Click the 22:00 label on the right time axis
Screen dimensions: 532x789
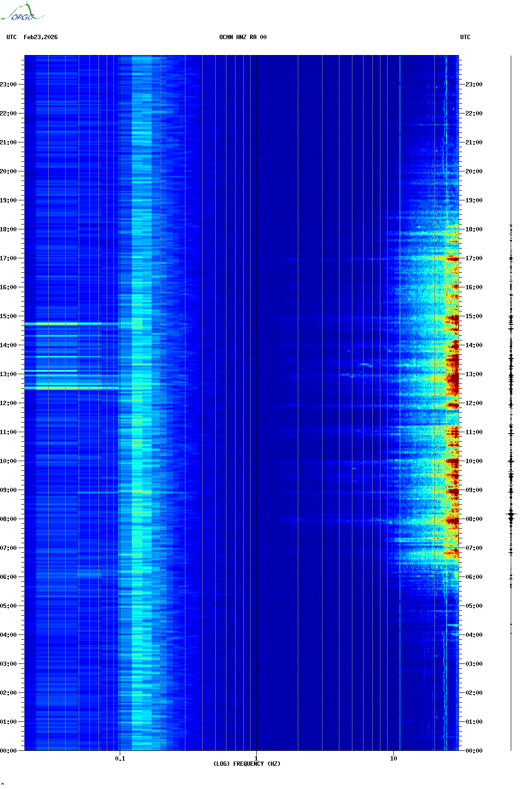[x=474, y=113]
